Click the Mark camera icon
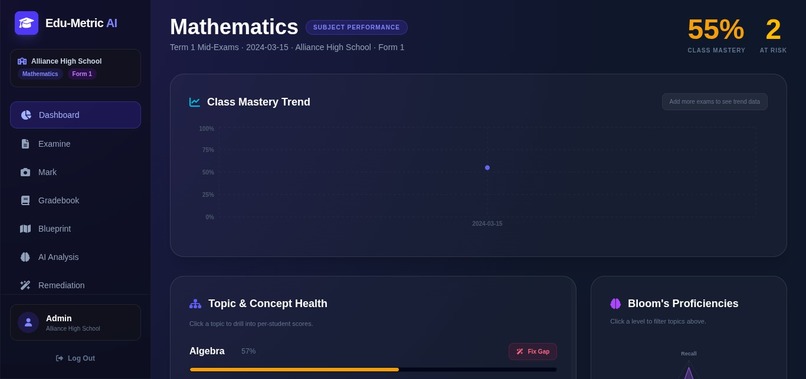Image resolution: width=806 pixels, height=379 pixels. (x=25, y=172)
